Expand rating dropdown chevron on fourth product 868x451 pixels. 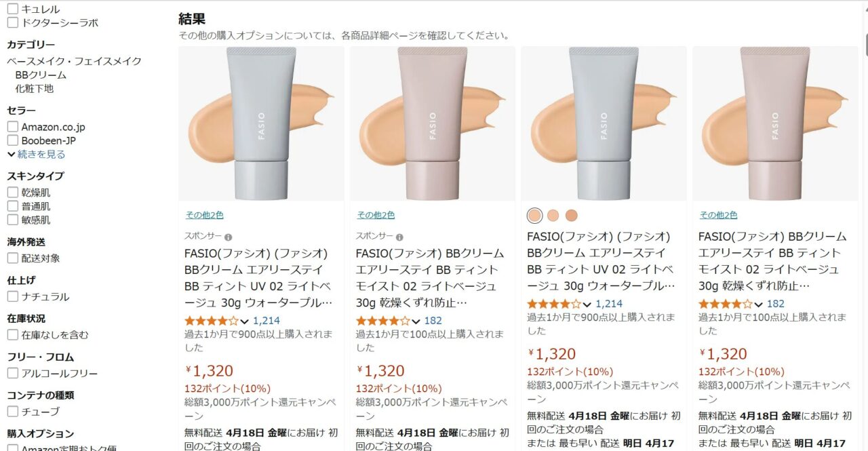click(x=759, y=305)
